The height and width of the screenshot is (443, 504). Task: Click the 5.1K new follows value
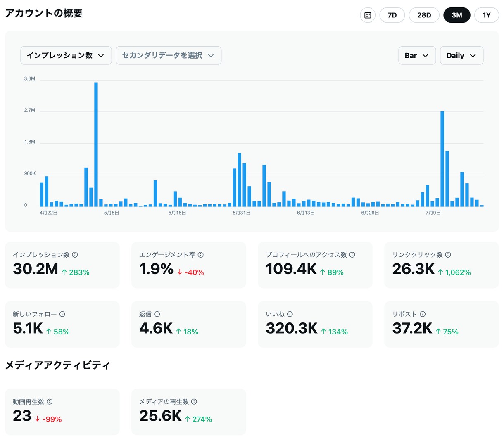pos(28,328)
